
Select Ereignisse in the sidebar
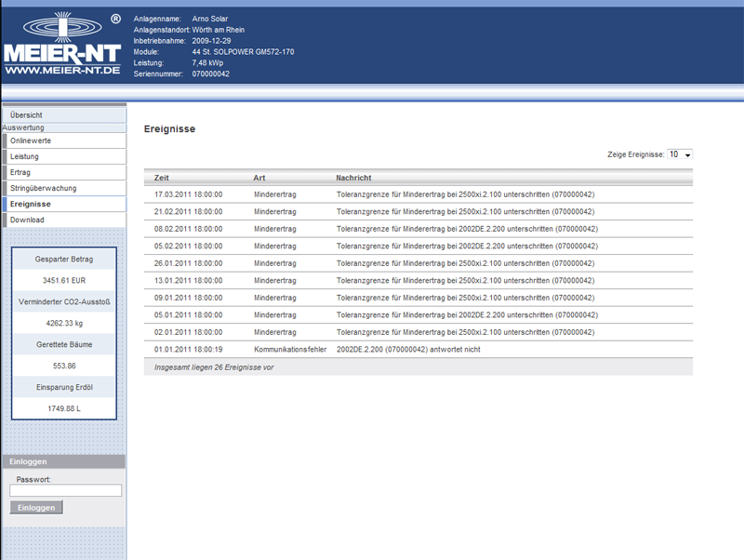coord(31,204)
